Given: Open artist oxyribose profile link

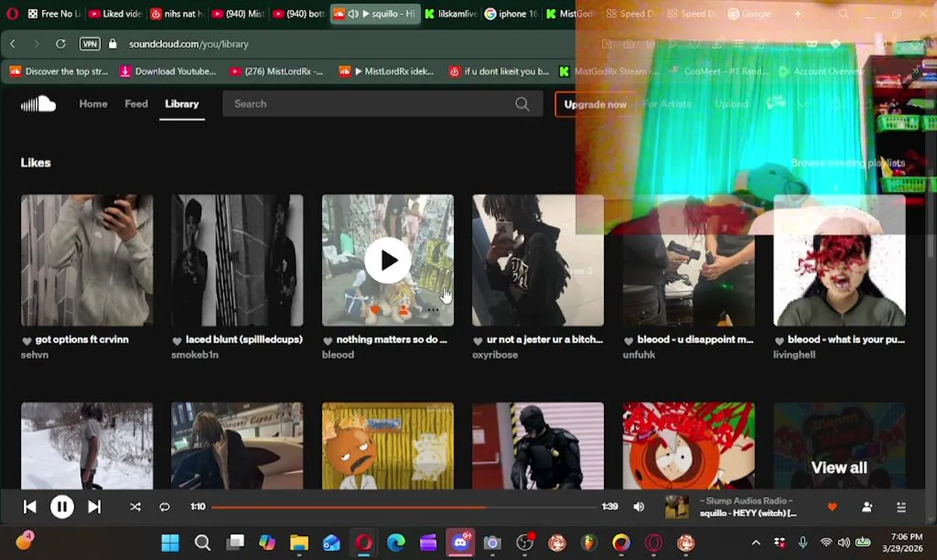Looking at the screenshot, I should (495, 355).
